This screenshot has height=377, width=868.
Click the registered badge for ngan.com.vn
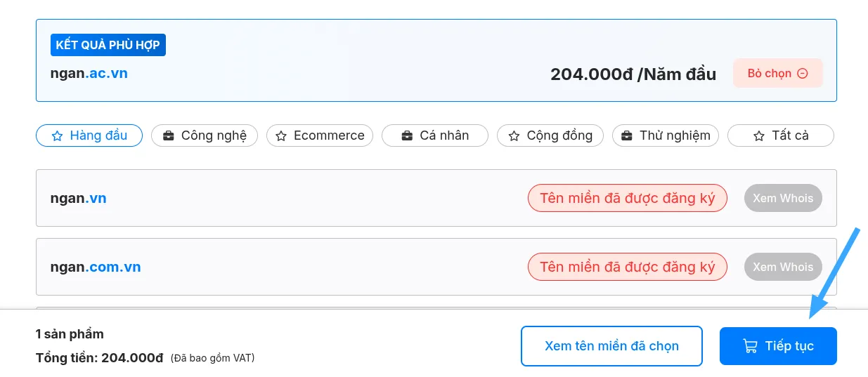(628, 267)
